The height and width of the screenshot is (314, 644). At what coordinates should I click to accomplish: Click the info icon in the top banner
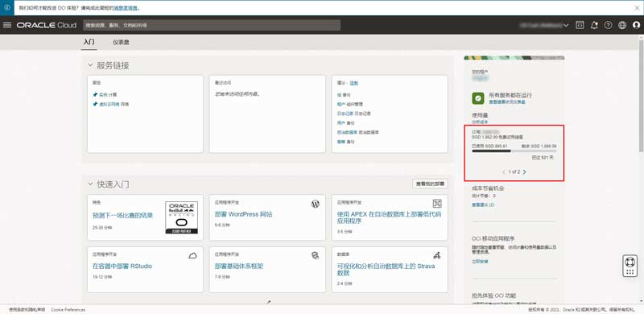tap(7, 8)
